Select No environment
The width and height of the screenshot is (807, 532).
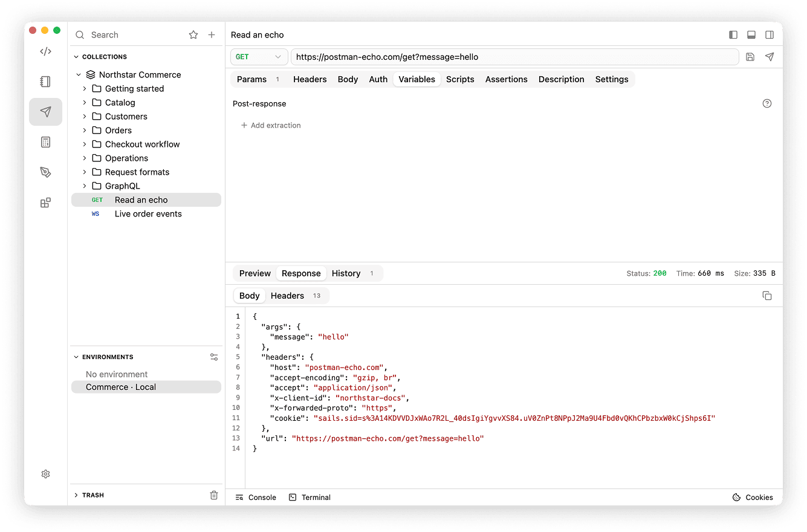pyautogui.click(x=146, y=374)
